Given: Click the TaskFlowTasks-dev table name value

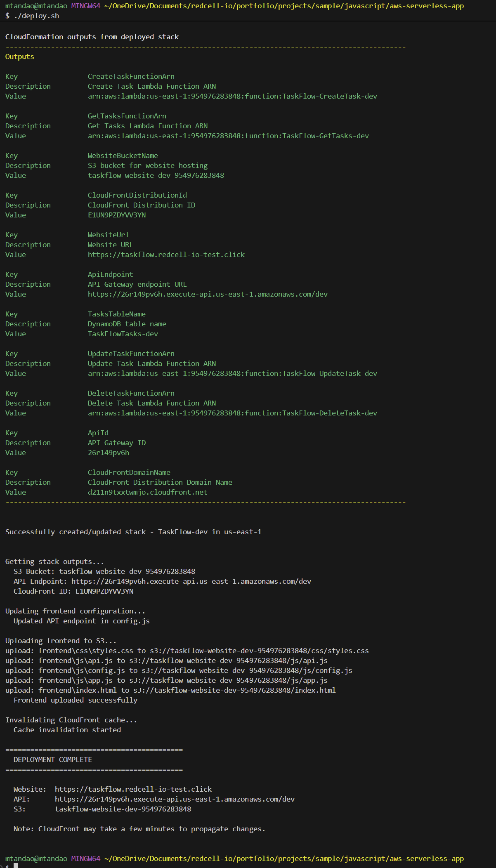Looking at the screenshot, I should 123,334.
